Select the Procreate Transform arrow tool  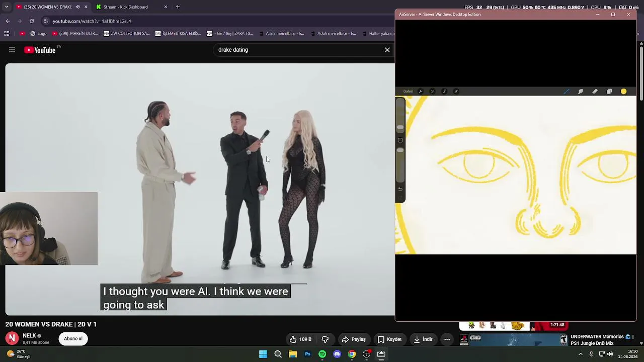[x=456, y=92]
